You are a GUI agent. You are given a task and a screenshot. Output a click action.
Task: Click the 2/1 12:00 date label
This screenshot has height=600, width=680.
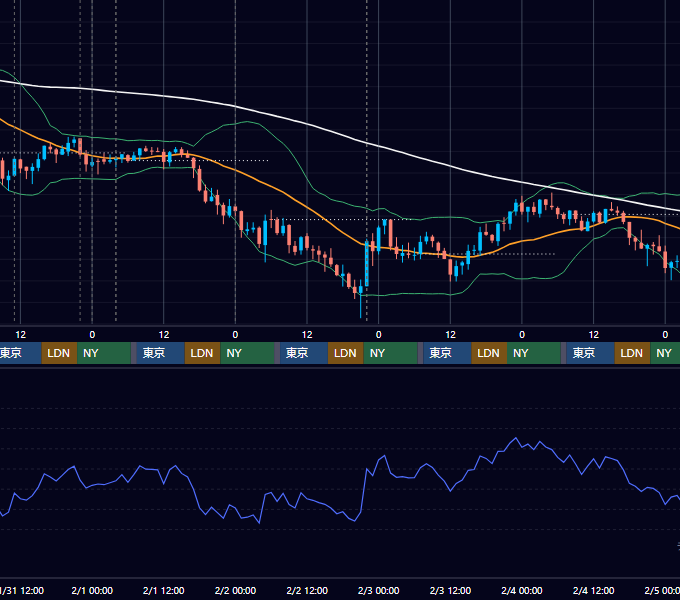pos(163,590)
